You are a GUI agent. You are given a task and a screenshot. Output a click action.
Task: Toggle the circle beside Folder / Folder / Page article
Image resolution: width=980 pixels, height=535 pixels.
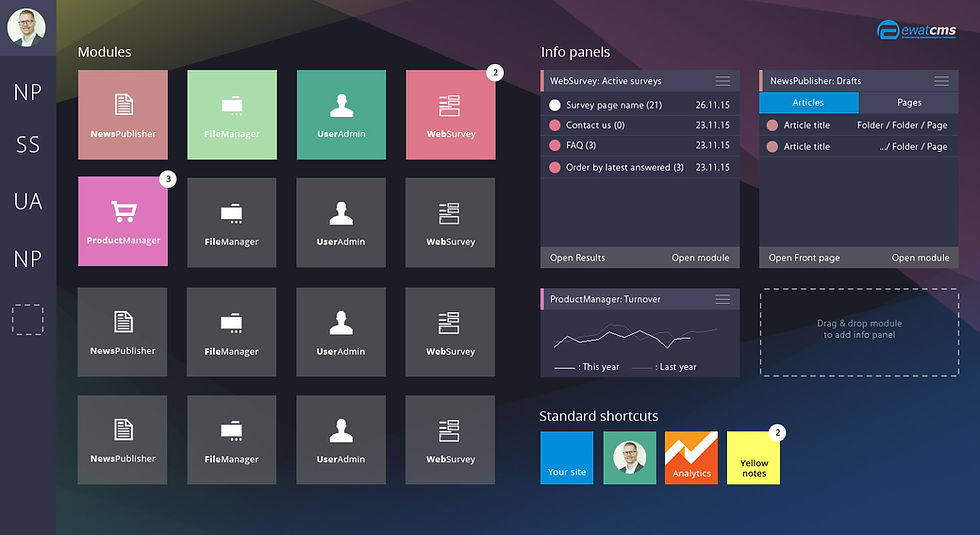tap(772, 125)
